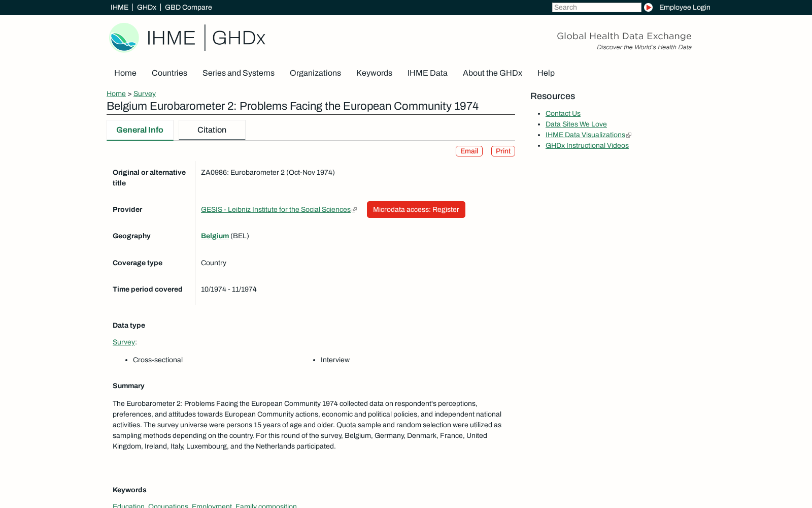This screenshot has height=508, width=812.
Task: Open GESIS - Leibniz Institute provider link
Action: coord(276,210)
